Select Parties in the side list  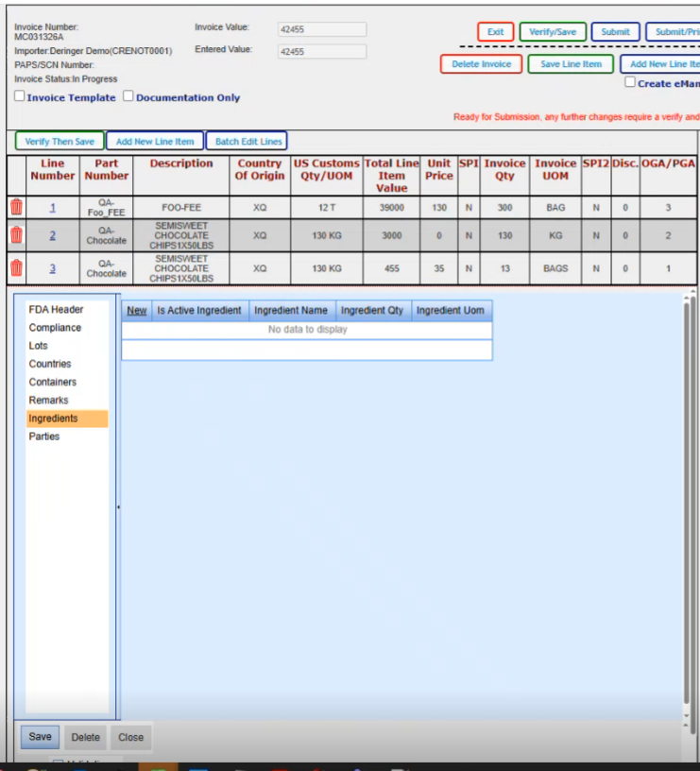pos(44,437)
